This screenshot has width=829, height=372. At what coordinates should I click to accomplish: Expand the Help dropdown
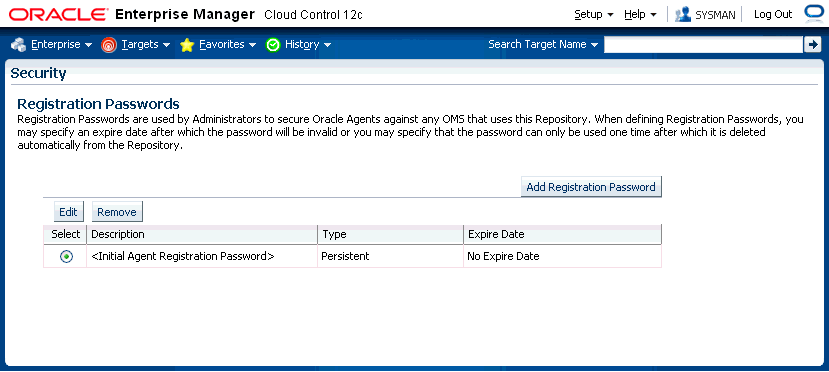click(640, 14)
